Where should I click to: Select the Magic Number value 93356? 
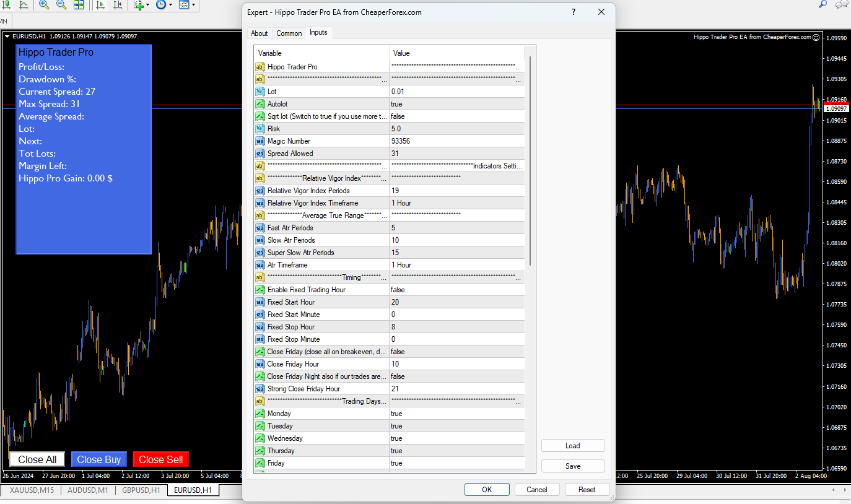click(x=457, y=141)
